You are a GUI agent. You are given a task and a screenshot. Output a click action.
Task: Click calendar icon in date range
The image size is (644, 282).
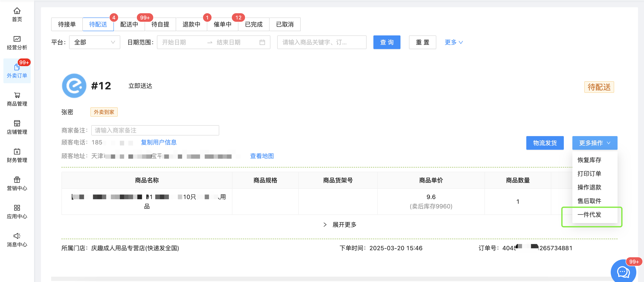tap(262, 42)
